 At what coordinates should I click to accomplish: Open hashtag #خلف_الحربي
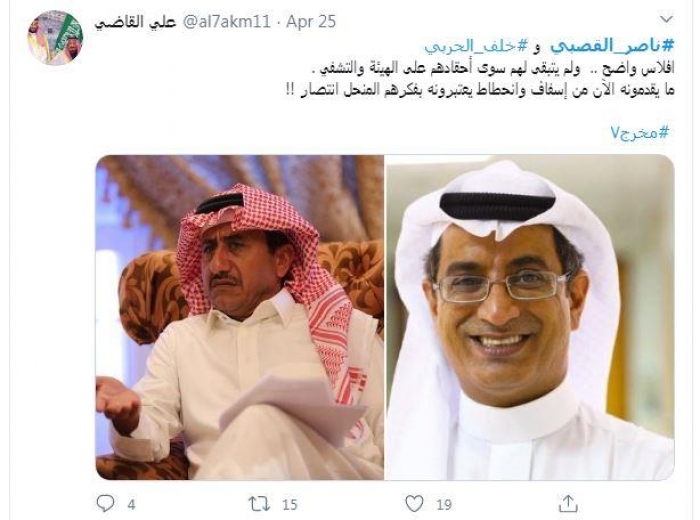[x=476, y=46]
